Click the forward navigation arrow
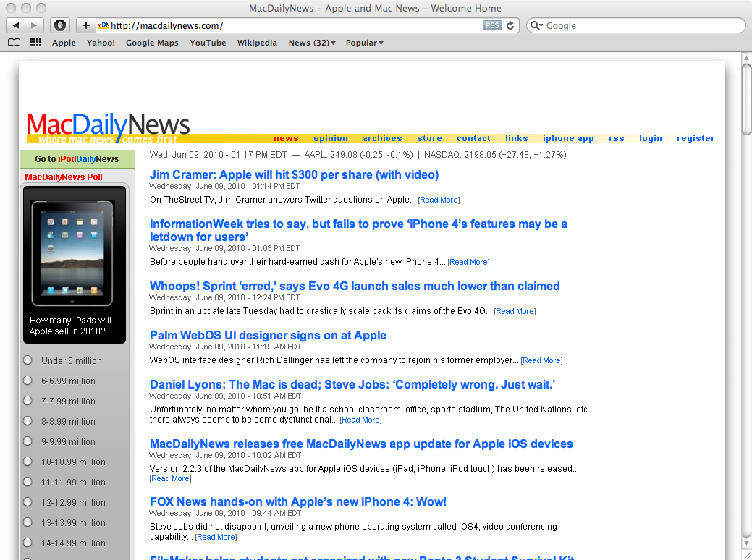Viewport: 752px width, 560px height. (x=34, y=25)
